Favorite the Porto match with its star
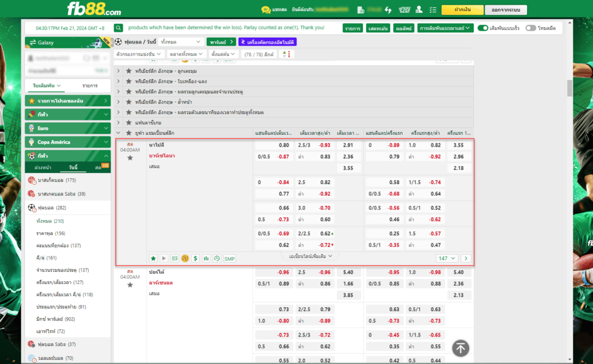Image resolution: width=593 pixels, height=364 pixels. pos(130,285)
